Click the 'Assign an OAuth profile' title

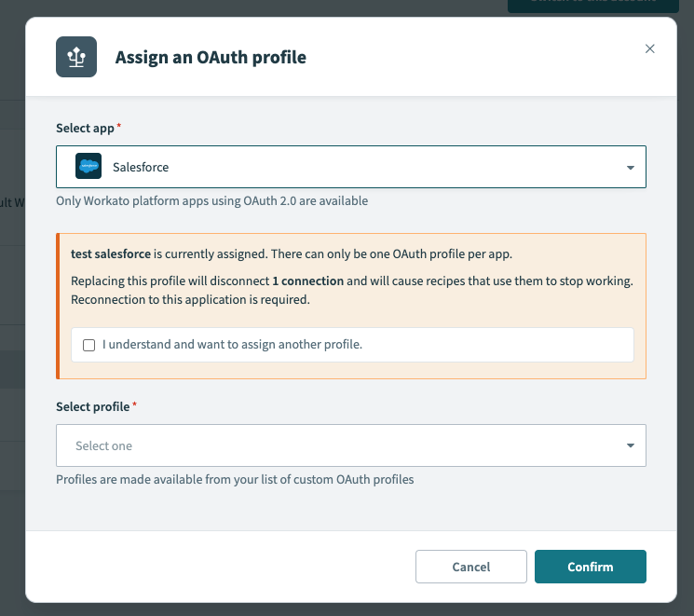point(211,58)
